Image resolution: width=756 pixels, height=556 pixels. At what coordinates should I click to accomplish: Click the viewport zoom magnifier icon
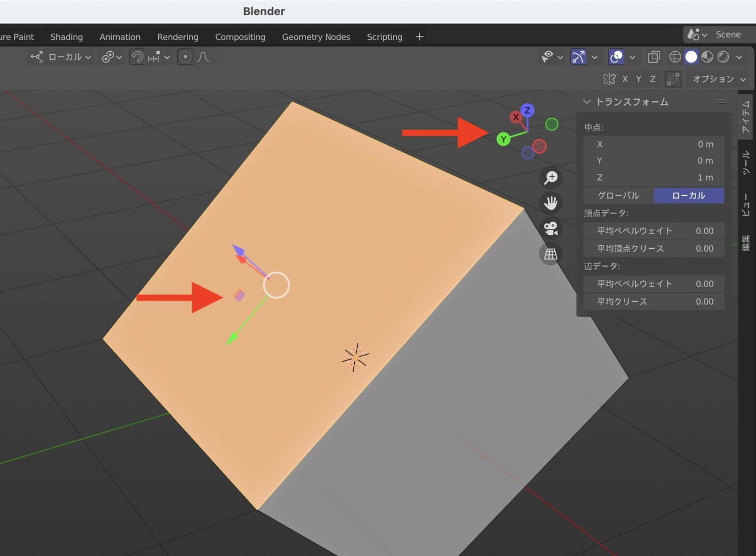point(550,178)
